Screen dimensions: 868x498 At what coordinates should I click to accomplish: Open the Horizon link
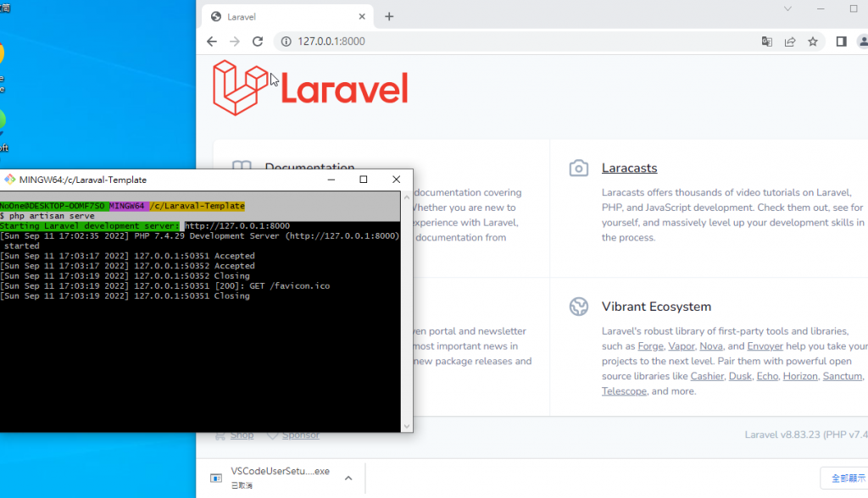(800, 376)
